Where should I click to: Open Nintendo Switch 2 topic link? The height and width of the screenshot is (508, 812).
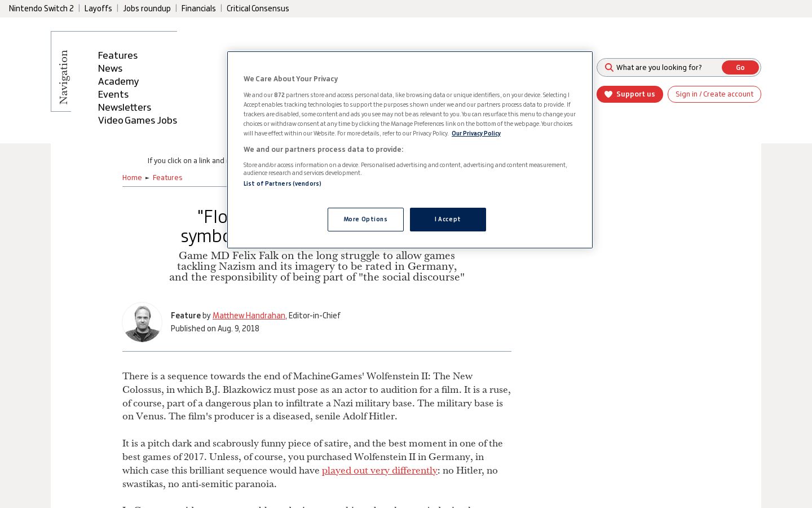coord(41,8)
